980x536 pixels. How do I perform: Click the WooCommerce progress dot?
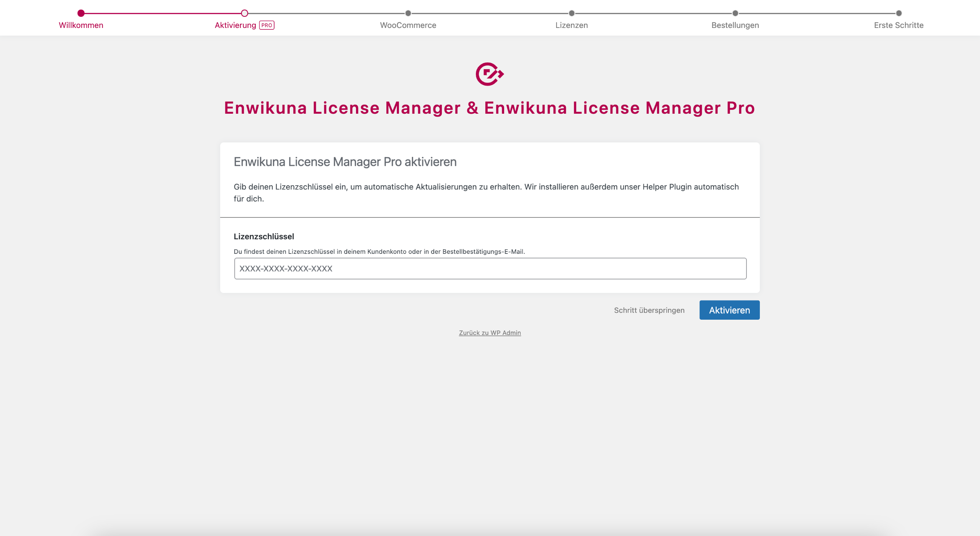pos(408,13)
